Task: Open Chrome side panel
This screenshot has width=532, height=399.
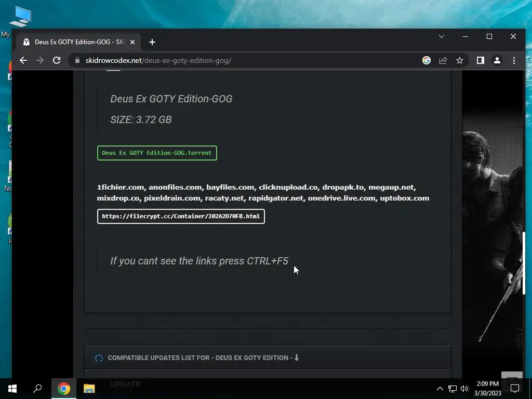Action: 481,60
